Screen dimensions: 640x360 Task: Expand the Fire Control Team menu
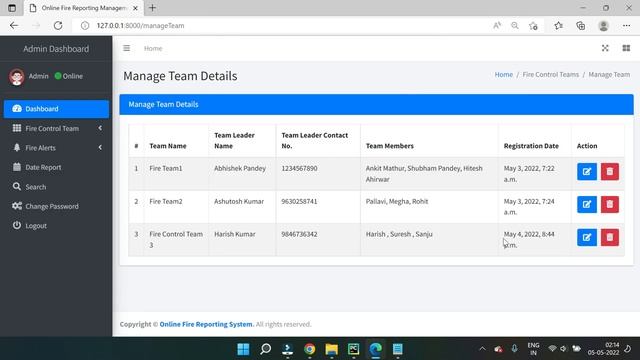(x=56, y=128)
